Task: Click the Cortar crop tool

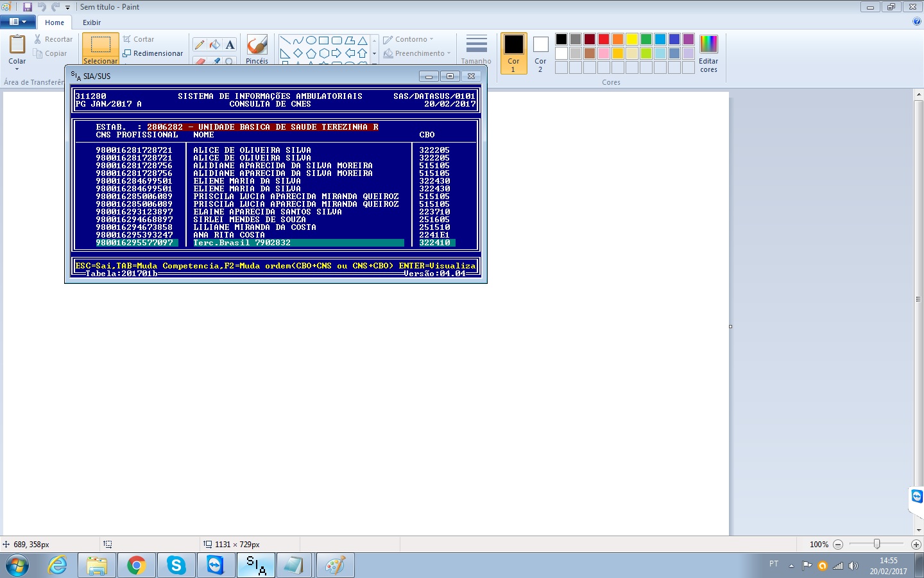Action: [138, 39]
